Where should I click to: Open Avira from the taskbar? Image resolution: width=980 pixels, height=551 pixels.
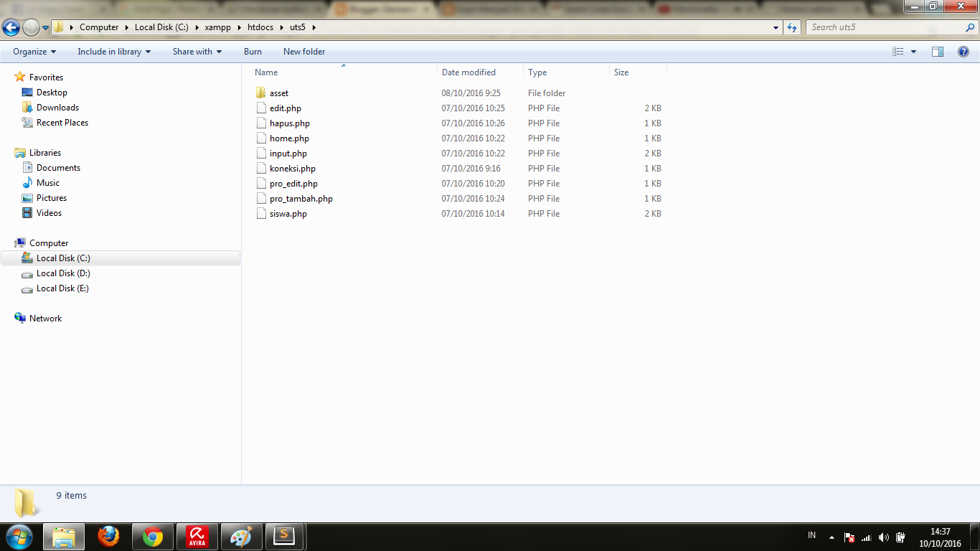(197, 536)
